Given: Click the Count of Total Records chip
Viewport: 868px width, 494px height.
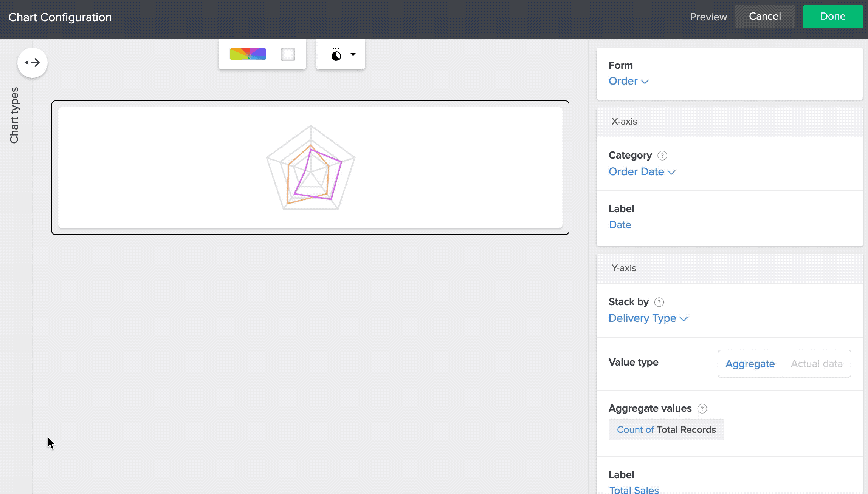Looking at the screenshot, I should pos(666,430).
